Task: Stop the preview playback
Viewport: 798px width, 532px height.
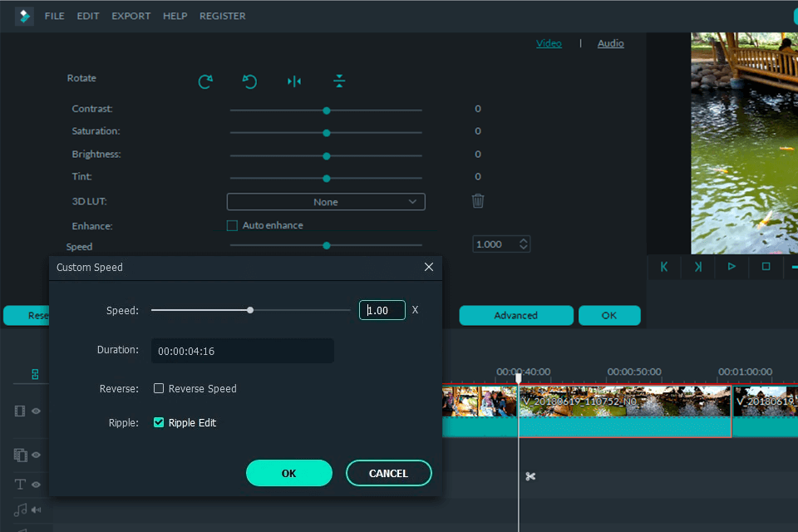Action: coord(766,267)
